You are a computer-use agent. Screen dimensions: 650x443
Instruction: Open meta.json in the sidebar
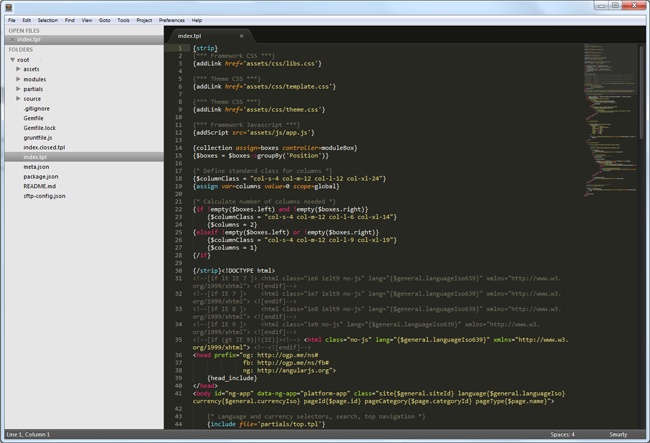36,167
